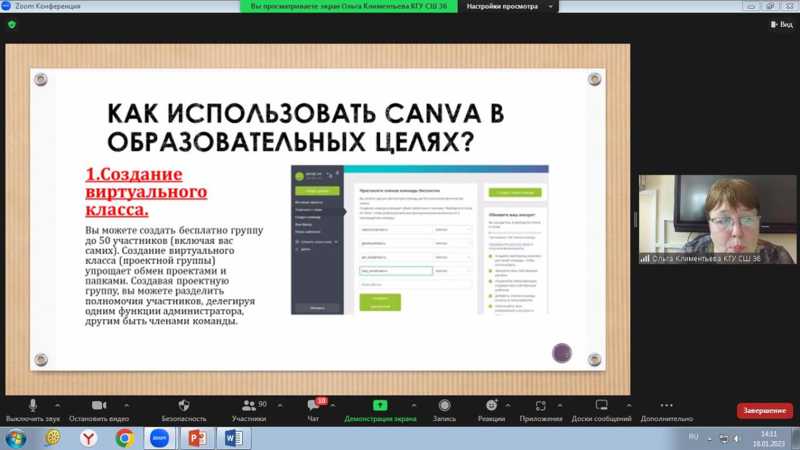Screen dimensions: 800x450
Task: Switch layout with the View button
Action: (x=782, y=24)
